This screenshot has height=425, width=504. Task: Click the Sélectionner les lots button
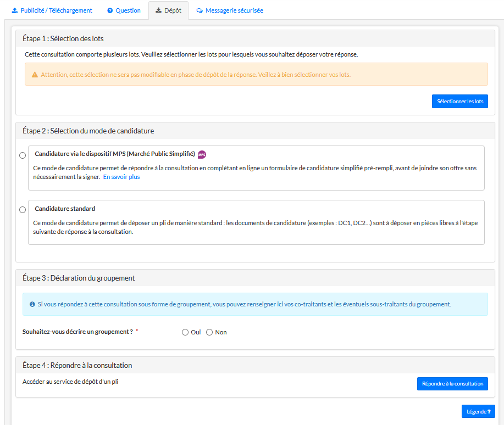[x=459, y=101]
